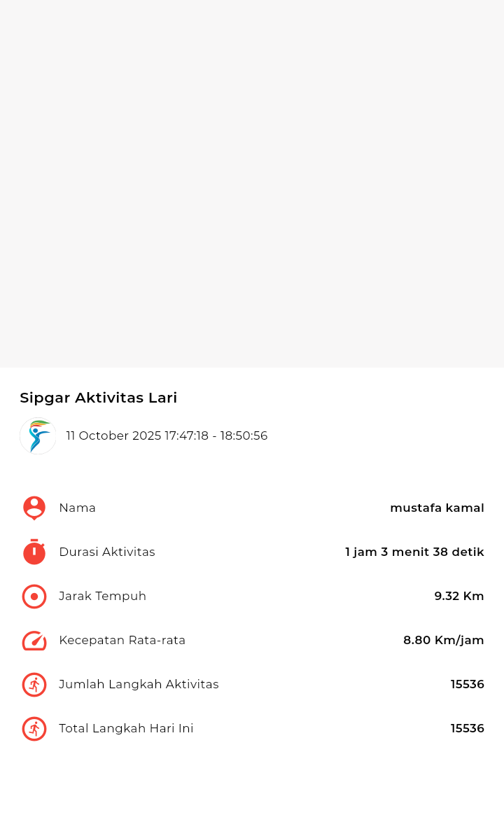Click the Sipgar app logo icon

pyautogui.click(x=38, y=436)
